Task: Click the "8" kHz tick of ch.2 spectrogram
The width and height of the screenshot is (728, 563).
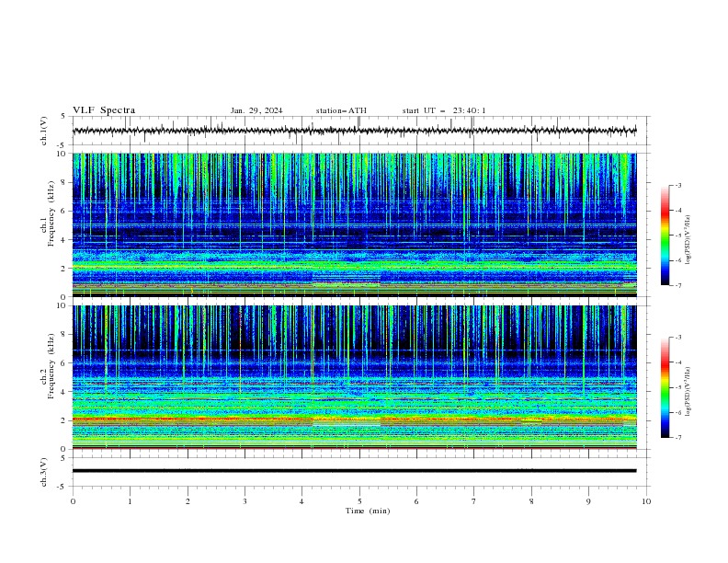Action: (63, 335)
